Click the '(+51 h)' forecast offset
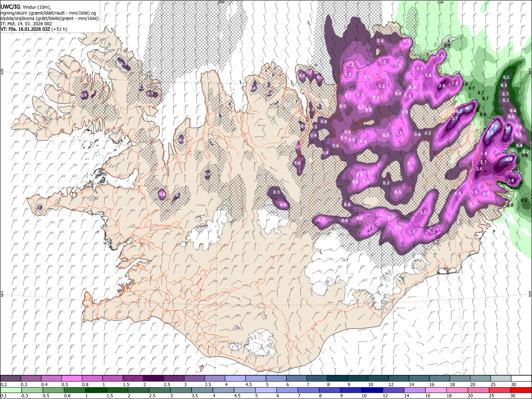 pos(60,29)
